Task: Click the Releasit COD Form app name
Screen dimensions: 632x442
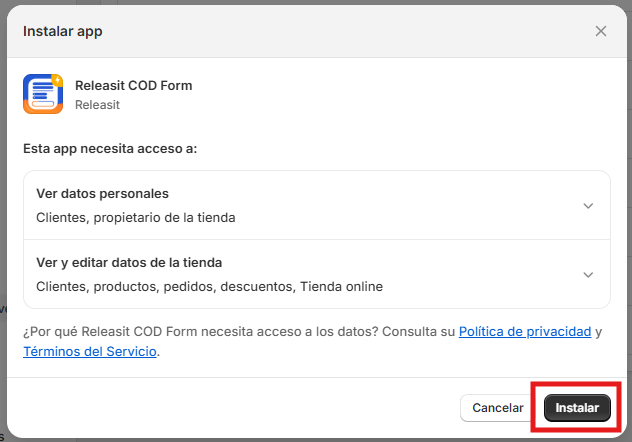Action: tap(133, 85)
